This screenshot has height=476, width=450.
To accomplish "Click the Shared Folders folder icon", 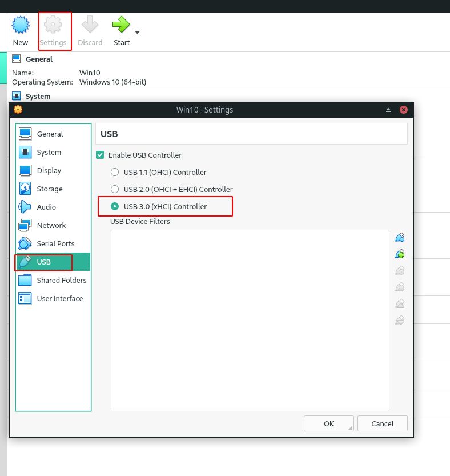I will [x=25, y=280].
